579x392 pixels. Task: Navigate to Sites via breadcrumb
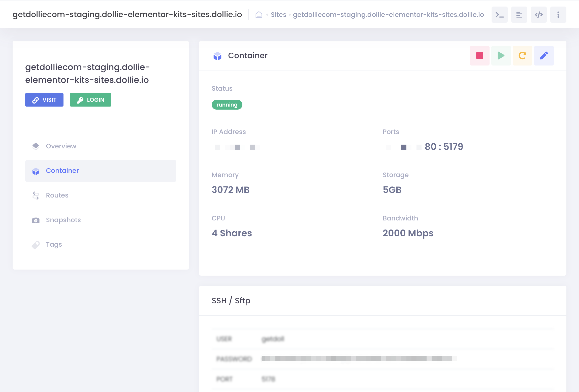pyautogui.click(x=278, y=14)
